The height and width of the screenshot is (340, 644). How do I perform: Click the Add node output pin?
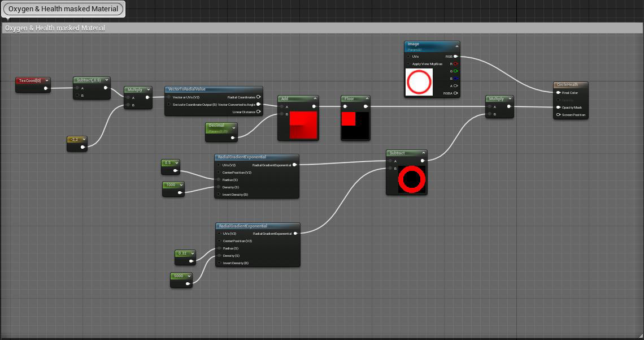point(314,106)
